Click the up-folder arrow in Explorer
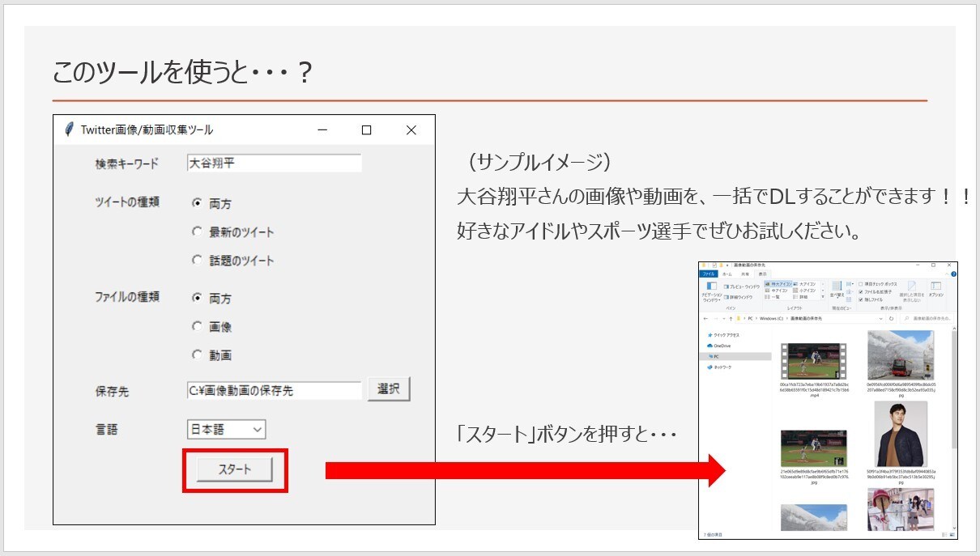The image size is (980, 556). click(x=731, y=319)
